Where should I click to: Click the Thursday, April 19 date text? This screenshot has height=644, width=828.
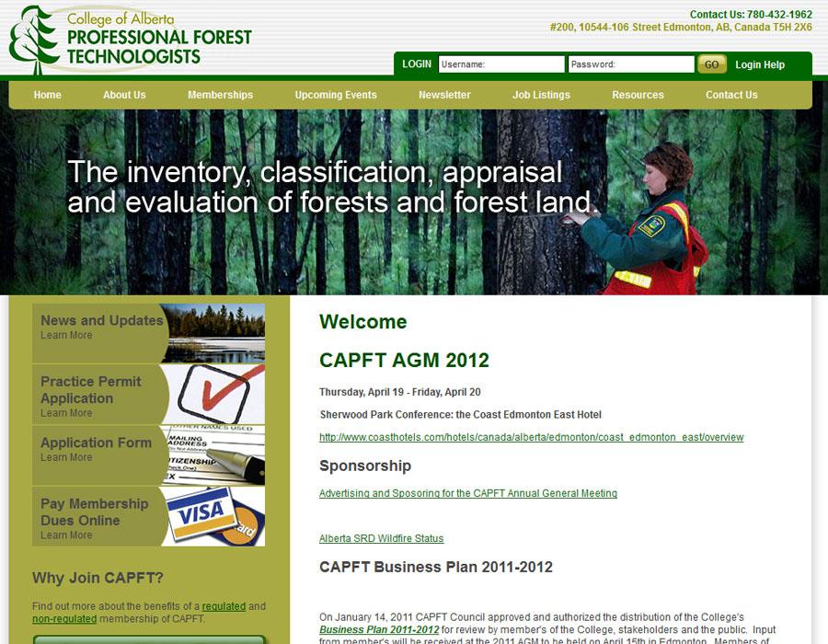pyautogui.click(x=400, y=392)
